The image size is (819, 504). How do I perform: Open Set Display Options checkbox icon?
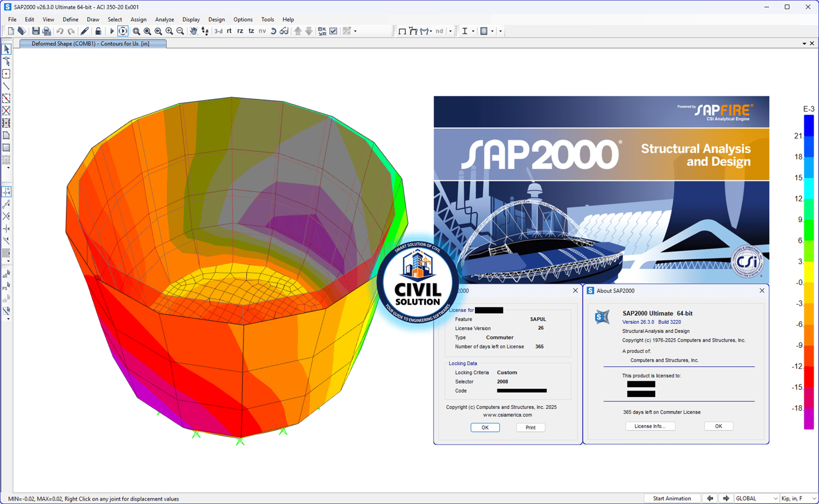[333, 31]
